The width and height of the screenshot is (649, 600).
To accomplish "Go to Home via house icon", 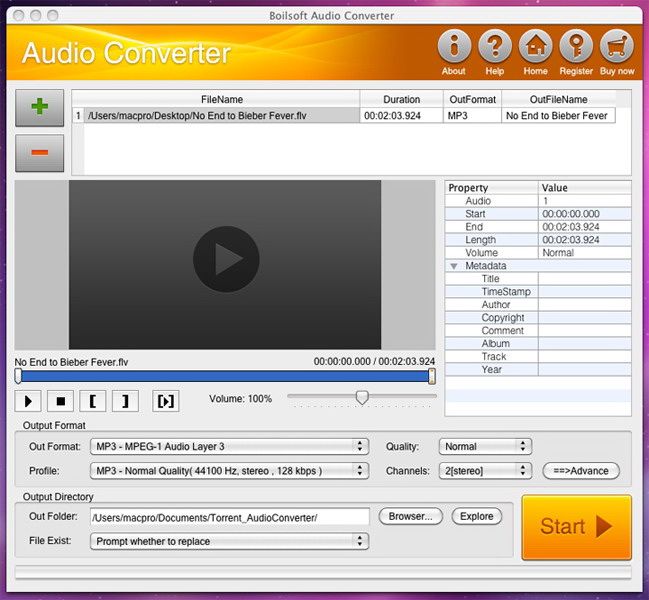I will (535, 47).
